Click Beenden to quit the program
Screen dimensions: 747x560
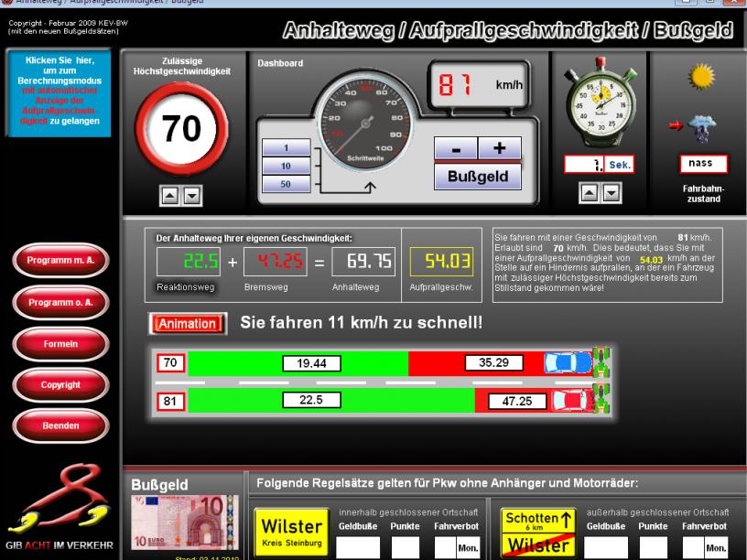[60, 425]
